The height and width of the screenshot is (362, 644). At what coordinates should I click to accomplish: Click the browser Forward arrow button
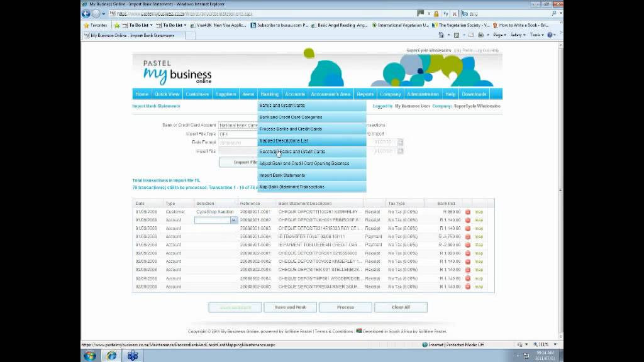(x=96, y=14)
